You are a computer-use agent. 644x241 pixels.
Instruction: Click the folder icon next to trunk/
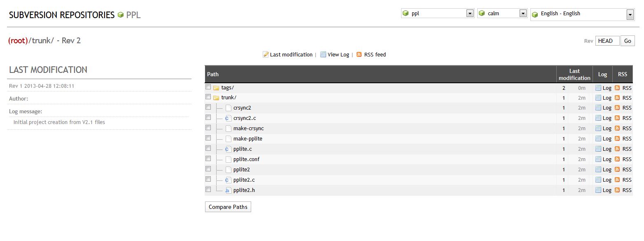coord(216,98)
